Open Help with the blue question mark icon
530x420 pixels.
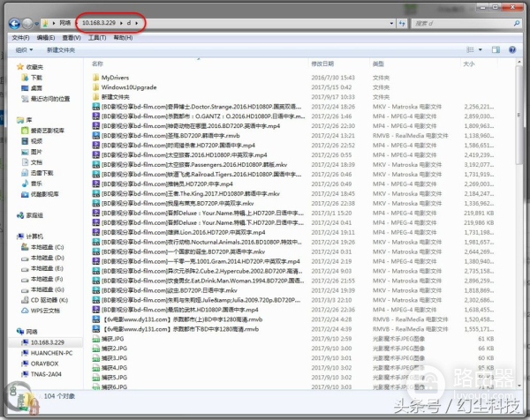click(512, 49)
